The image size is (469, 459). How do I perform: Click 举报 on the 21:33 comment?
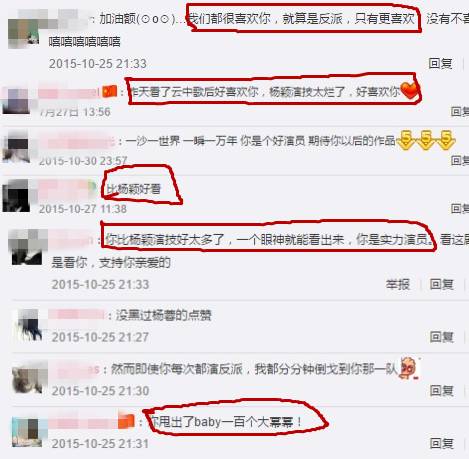398,284
